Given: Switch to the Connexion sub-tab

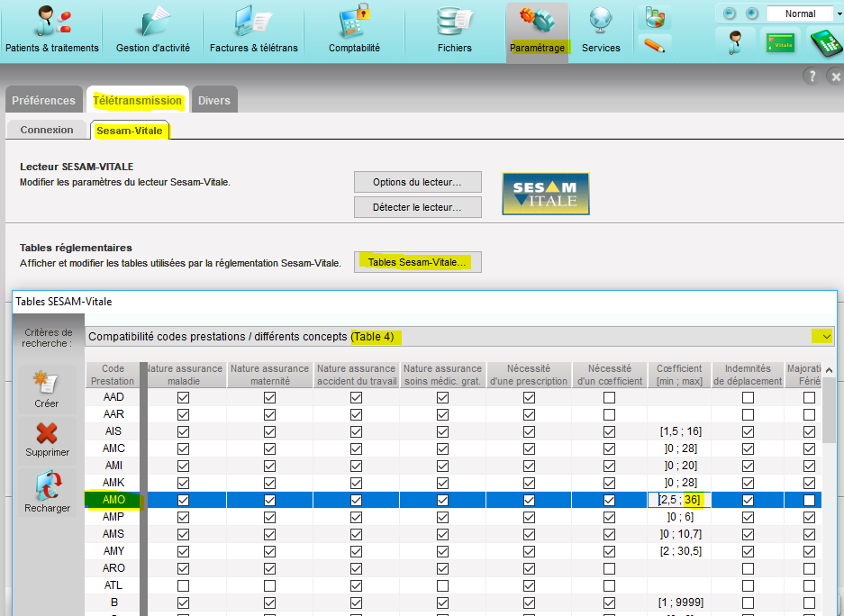Looking at the screenshot, I should point(47,131).
